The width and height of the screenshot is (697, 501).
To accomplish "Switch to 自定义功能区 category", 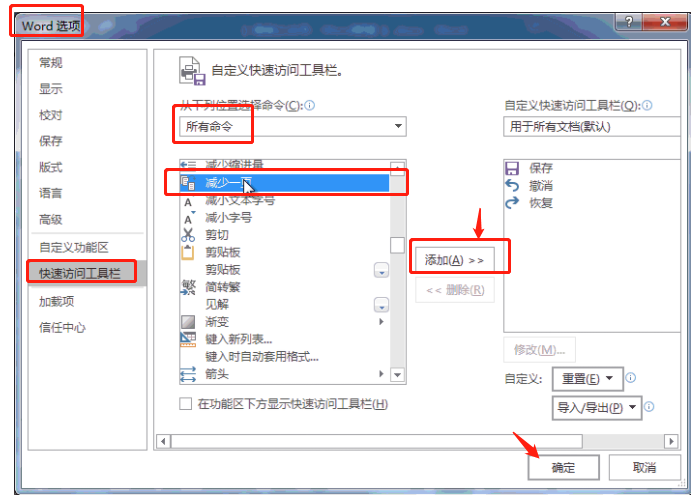I will coord(74,247).
